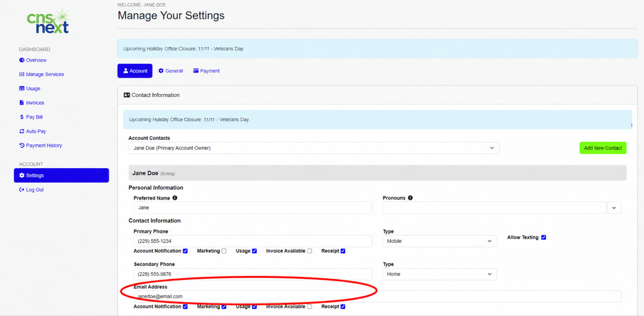Screen dimensions: 644x316
Task: Click the Payment History clock icon
Action: (22, 146)
